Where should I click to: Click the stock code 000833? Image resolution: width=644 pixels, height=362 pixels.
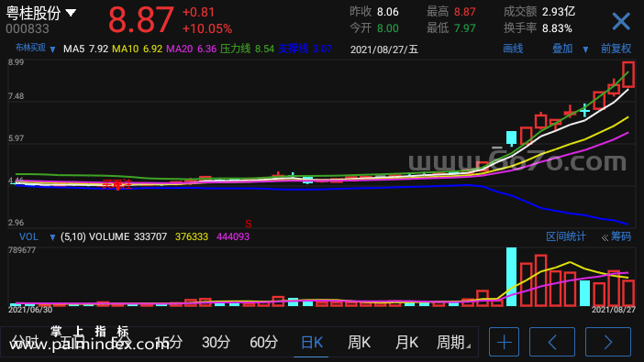point(28,28)
